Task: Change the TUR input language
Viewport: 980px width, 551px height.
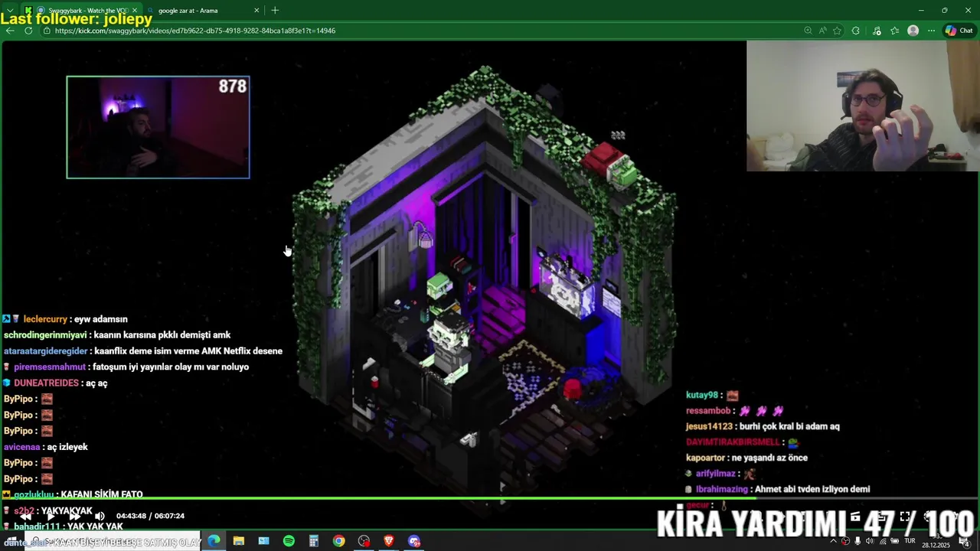Action: click(910, 541)
